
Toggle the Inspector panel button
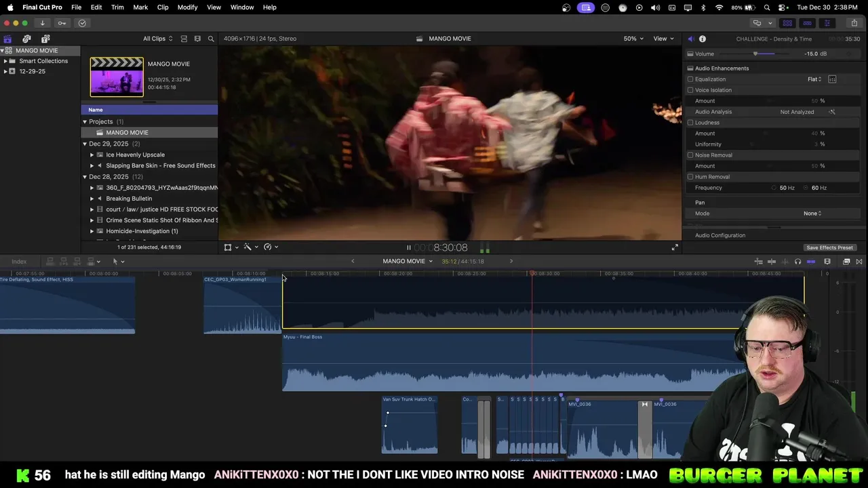coord(827,23)
